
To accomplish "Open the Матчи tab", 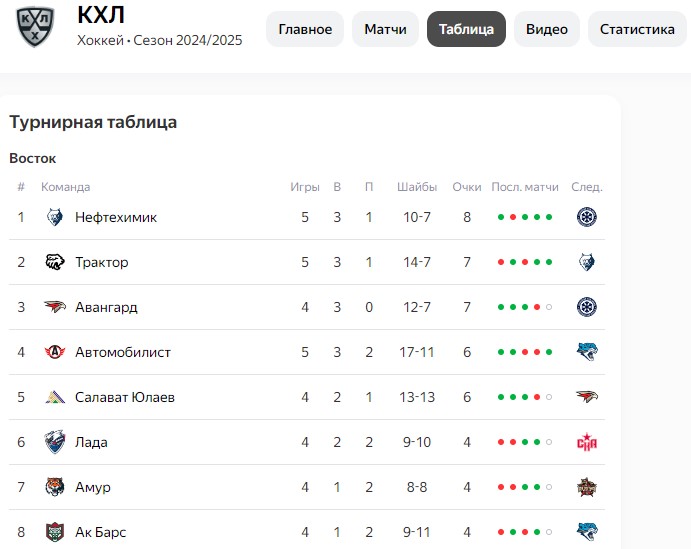I will (x=385, y=29).
